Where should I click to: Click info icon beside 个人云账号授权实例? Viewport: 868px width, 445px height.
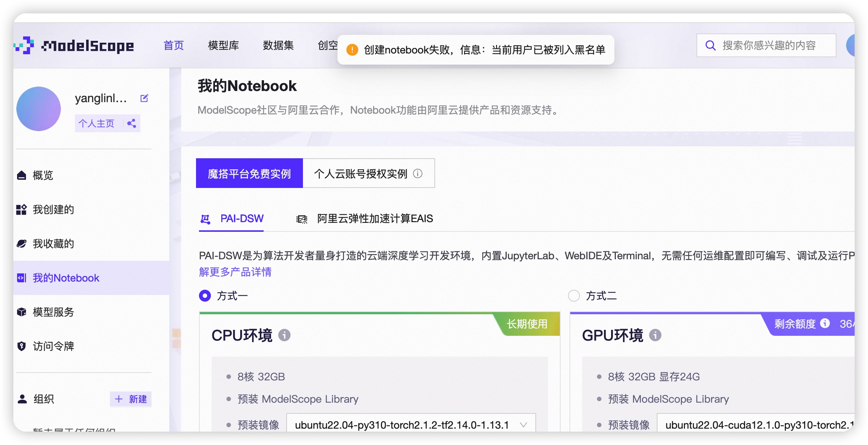coord(418,173)
